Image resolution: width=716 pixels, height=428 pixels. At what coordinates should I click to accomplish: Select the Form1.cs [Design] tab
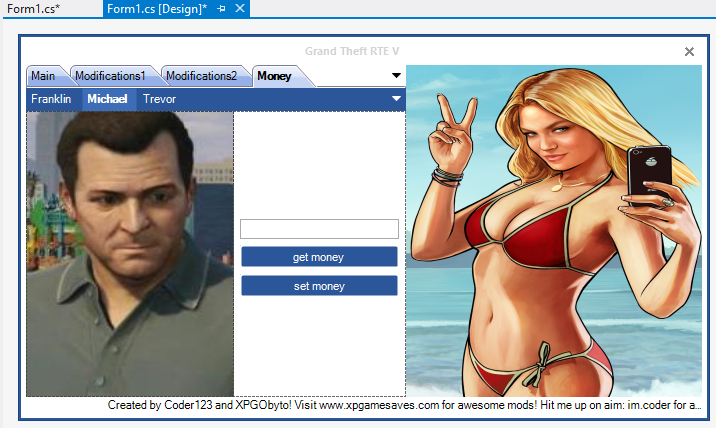tap(156, 8)
